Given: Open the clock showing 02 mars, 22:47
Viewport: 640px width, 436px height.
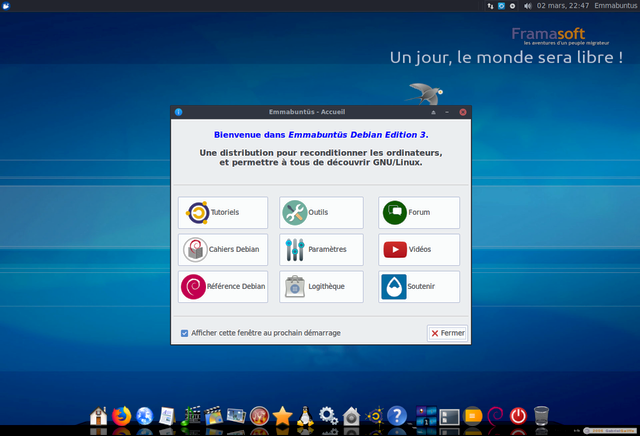Looking at the screenshot, I should pos(563,6).
